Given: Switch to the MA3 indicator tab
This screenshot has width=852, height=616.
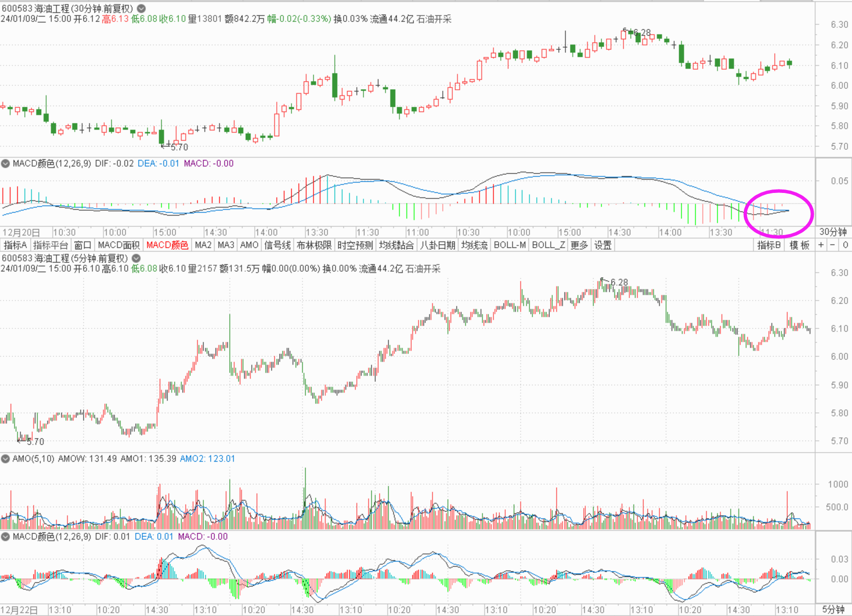Looking at the screenshot, I should click(226, 245).
